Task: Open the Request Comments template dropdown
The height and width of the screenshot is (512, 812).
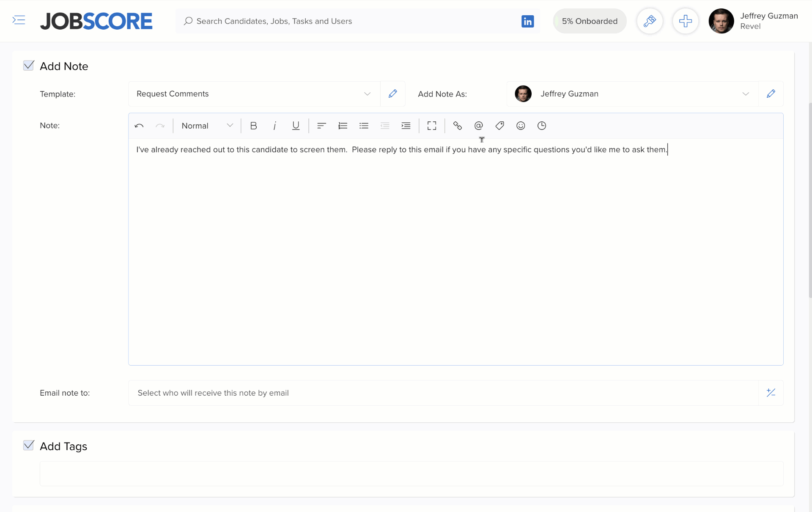Action: 254,94
